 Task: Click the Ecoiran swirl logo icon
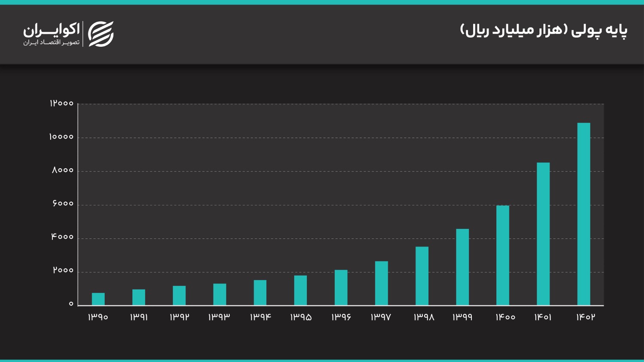coord(101,34)
